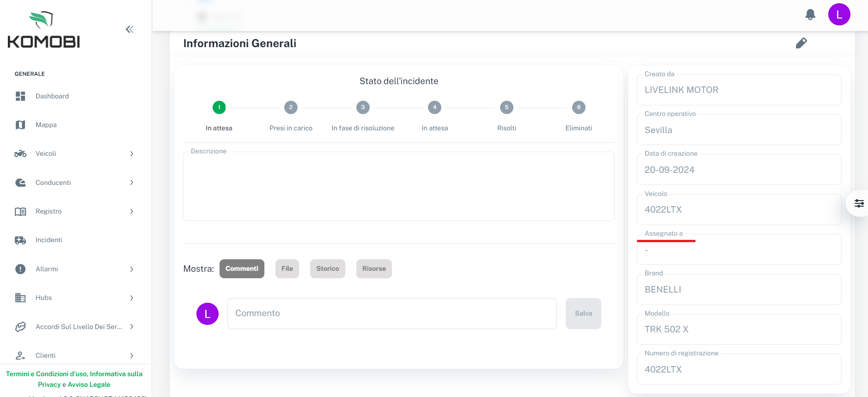Select step 5 Risolti status

tap(507, 108)
